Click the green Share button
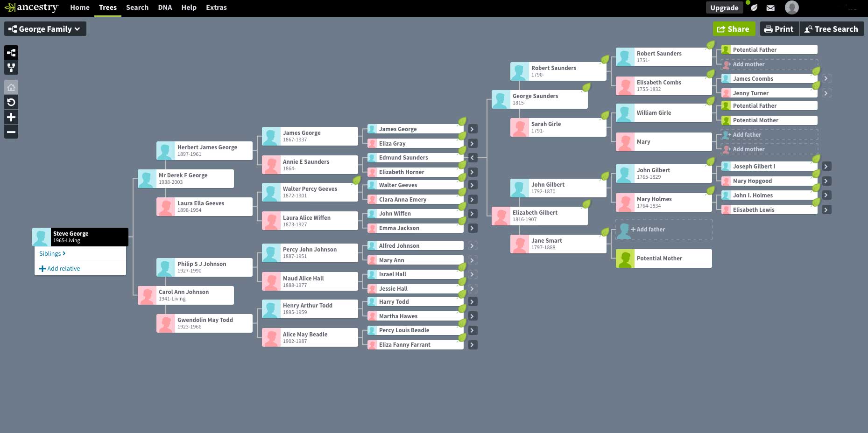The image size is (868, 433). click(x=734, y=29)
